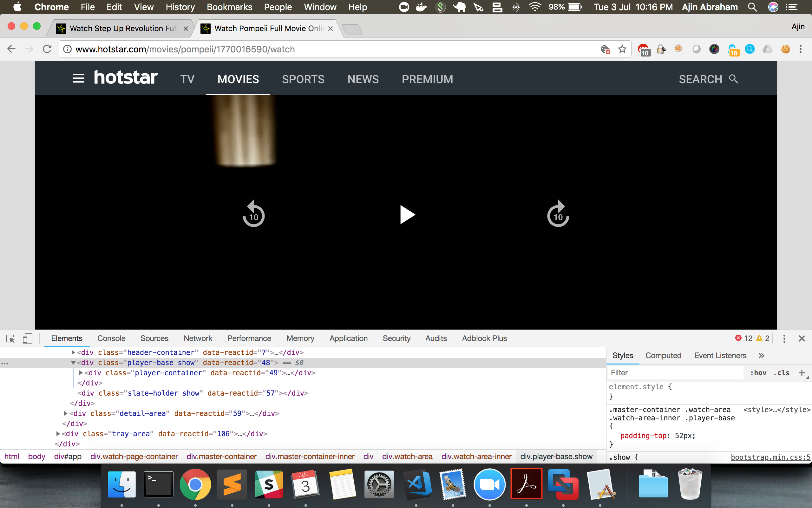Open Sublime Text in the Dock

(x=232, y=484)
